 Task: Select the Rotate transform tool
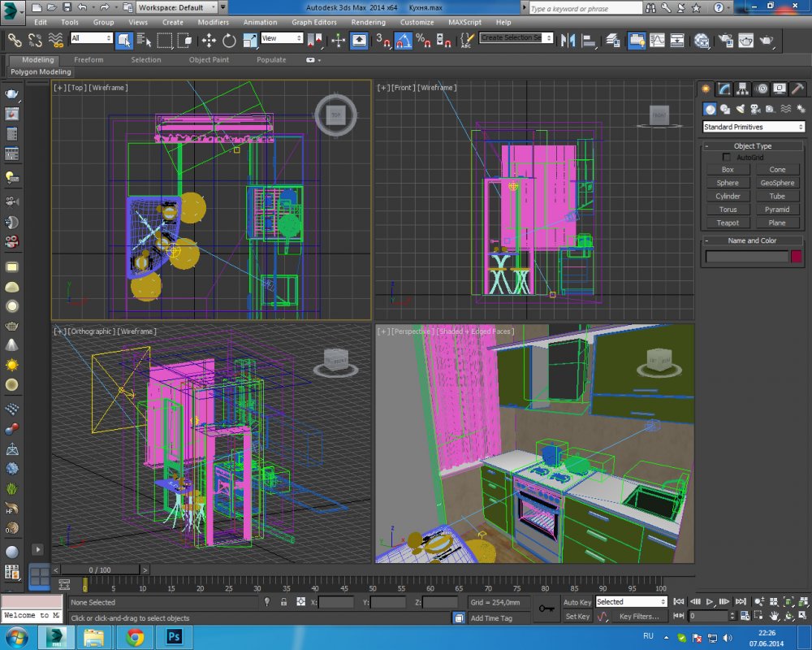(x=229, y=39)
